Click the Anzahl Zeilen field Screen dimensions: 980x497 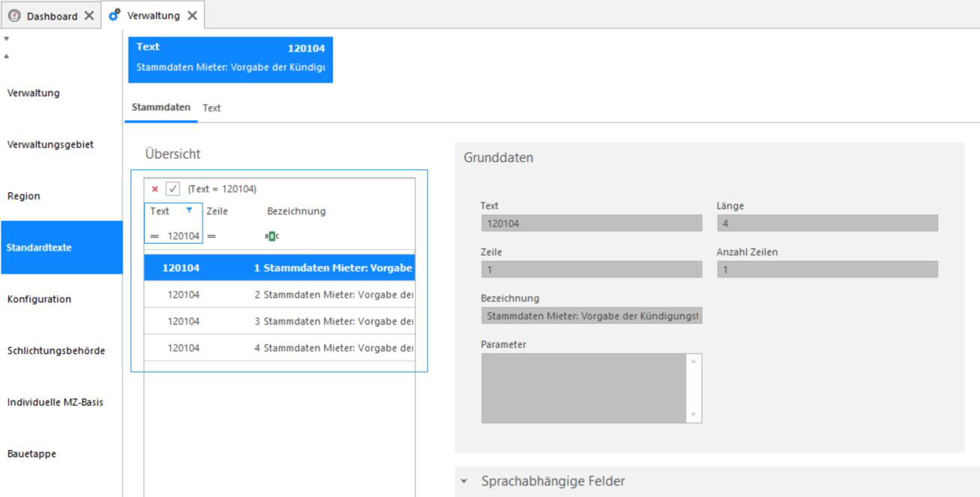click(x=828, y=269)
